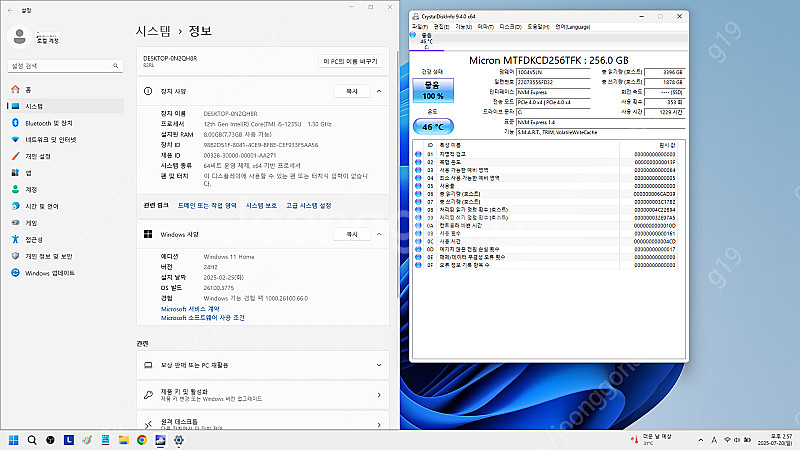
Task: Switch to Settings gear icon on taskbar
Action: (x=179, y=440)
